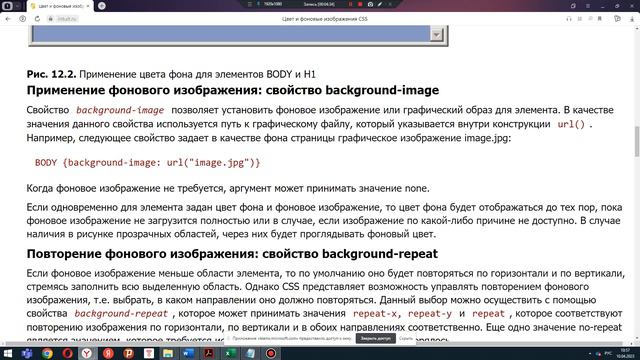
Task: Bookmark this page with the bookmark icon
Action: tap(600, 19)
